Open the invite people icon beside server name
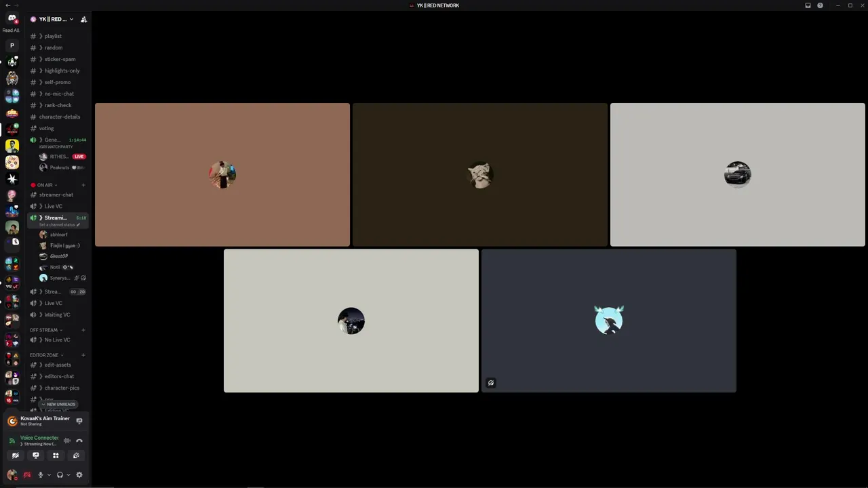 coord(83,19)
